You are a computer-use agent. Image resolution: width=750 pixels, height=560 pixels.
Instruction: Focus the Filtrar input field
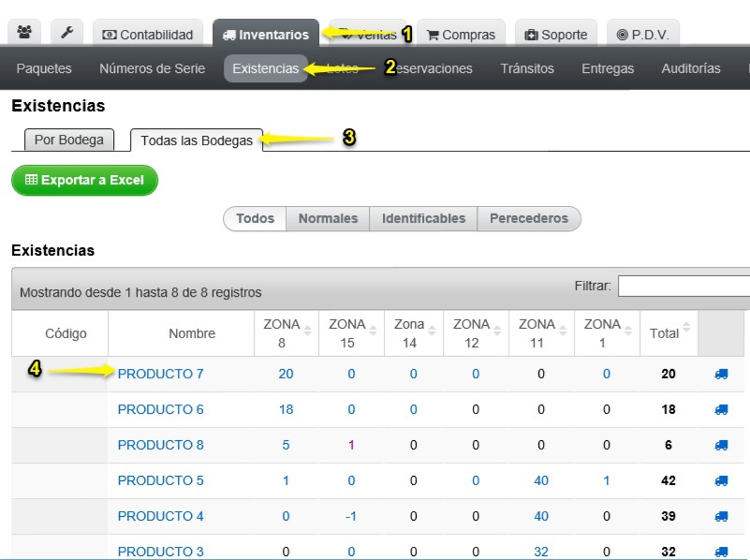tap(684, 286)
